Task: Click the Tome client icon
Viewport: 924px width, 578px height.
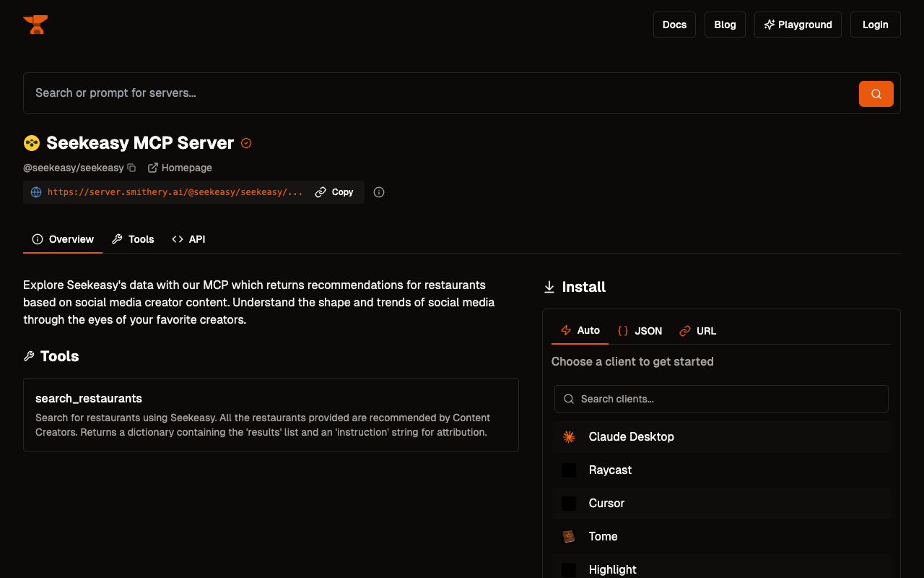Action: (x=569, y=536)
